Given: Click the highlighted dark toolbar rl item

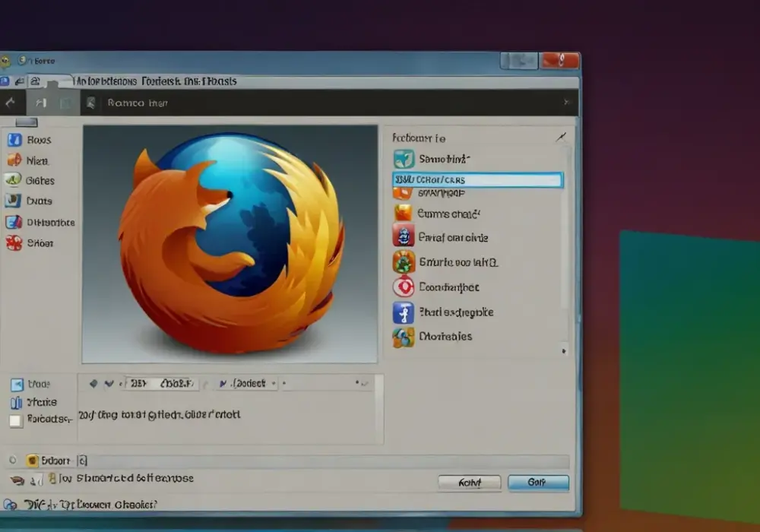Looking at the screenshot, I should [41, 103].
